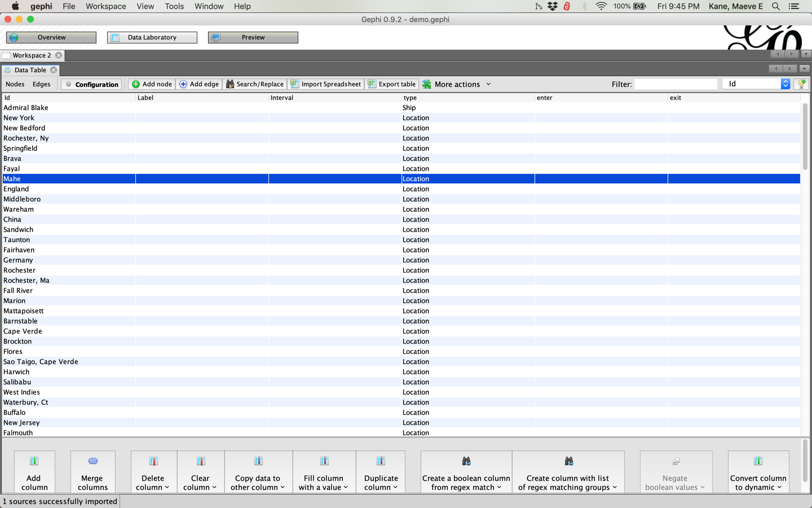Click the Export table button

pyautogui.click(x=392, y=84)
